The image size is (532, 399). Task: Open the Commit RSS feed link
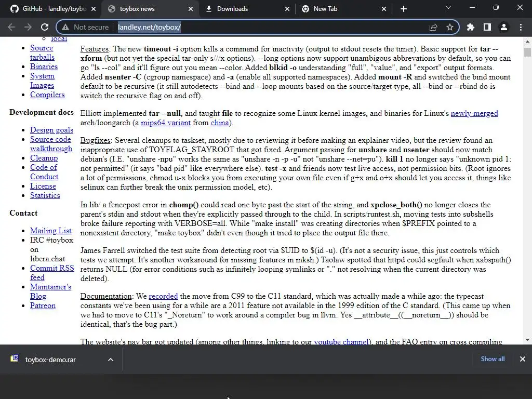pyautogui.click(x=52, y=273)
